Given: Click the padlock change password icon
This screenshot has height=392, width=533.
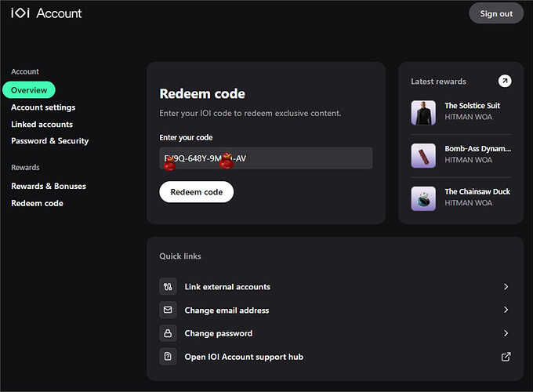Looking at the screenshot, I should coord(168,333).
